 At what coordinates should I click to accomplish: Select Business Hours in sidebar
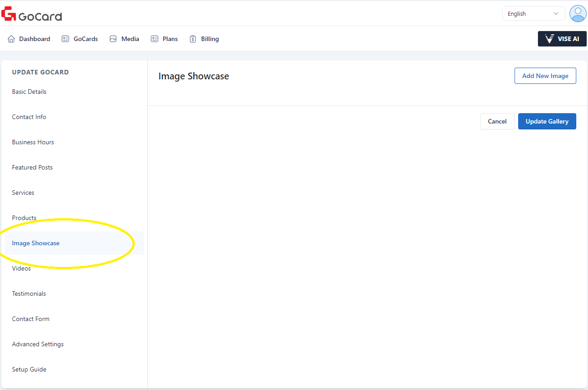coord(33,142)
